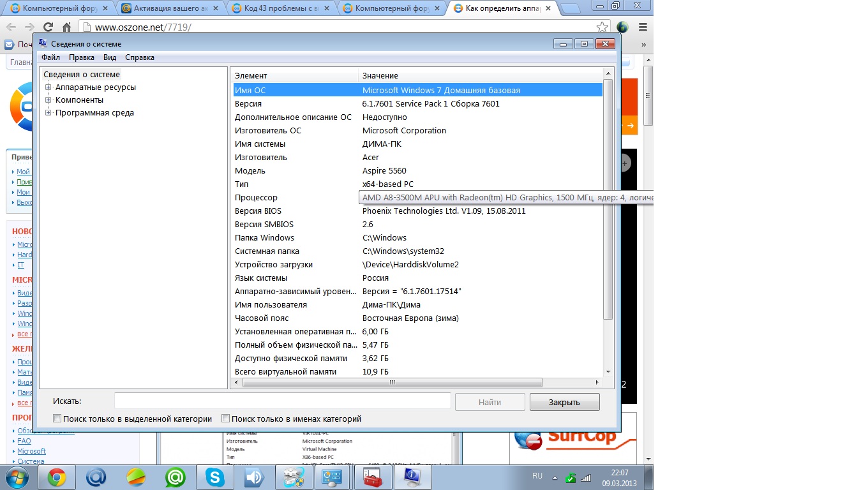Open the blue speaker taskbar application
868x490 pixels.
pos(255,477)
